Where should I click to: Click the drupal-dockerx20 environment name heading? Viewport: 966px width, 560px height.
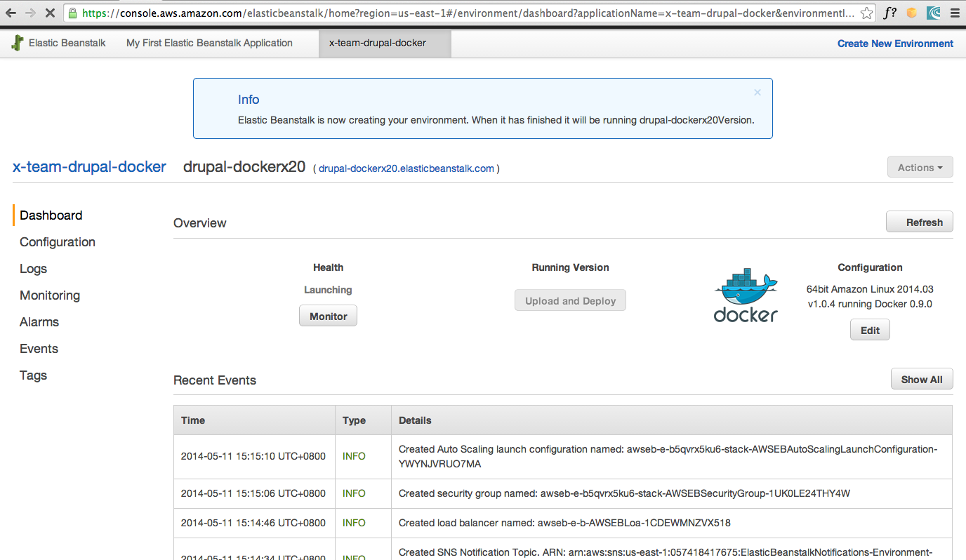244,167
